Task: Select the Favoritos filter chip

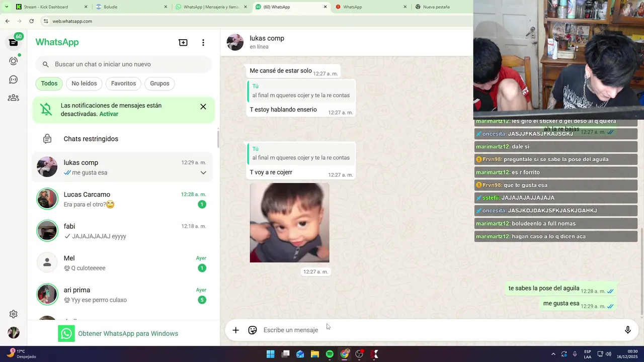Action: pyautogui.click(x=123, y=83)
